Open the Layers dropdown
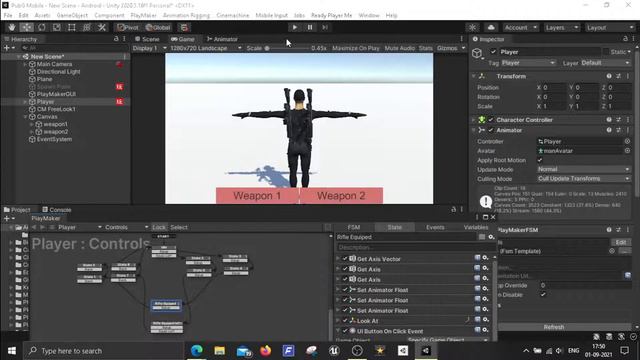Viewport: 640px width, 360px height. pos(562,27)
